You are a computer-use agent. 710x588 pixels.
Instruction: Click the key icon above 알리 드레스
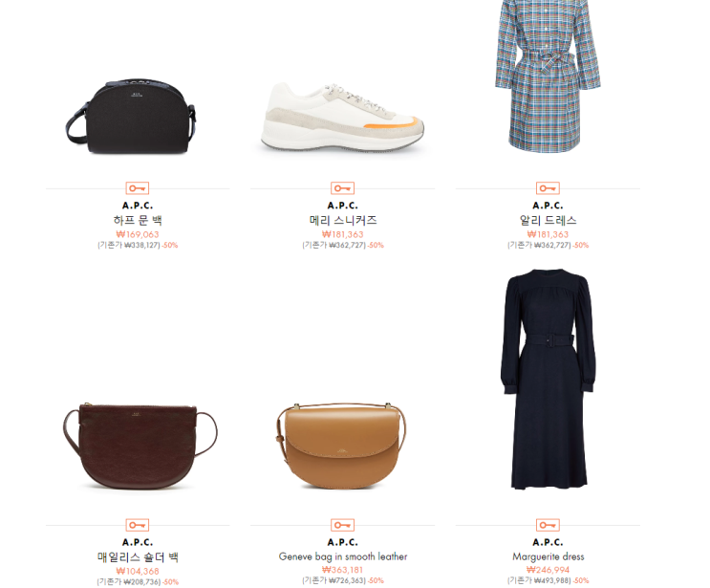tap(548, 188)
